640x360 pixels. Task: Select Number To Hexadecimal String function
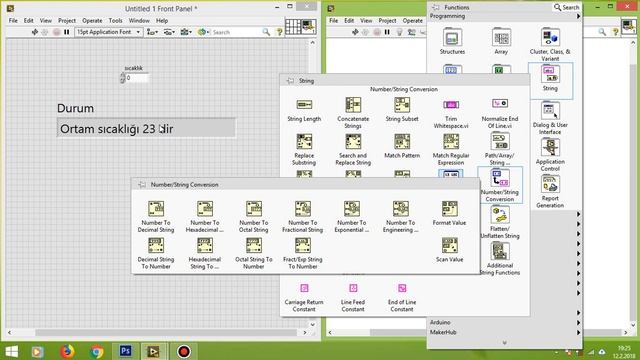[x=204, y=217]
